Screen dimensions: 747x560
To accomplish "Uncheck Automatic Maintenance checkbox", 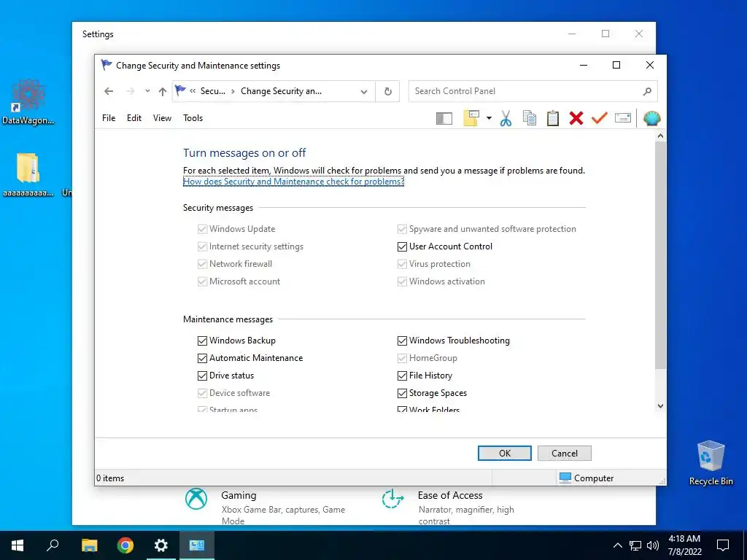I will (x=202, y=358).
